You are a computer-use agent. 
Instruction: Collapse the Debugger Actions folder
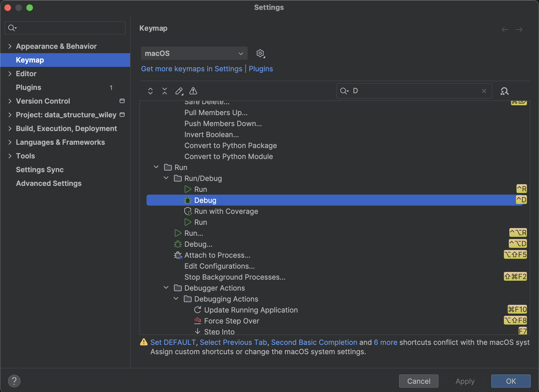pyautogui.click(x=166, y=288)
